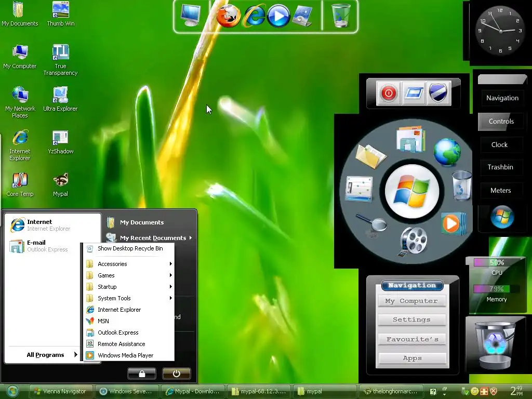Open the Core Temp desktop icon
Screen dimensions: 532x399
(20, 184)
